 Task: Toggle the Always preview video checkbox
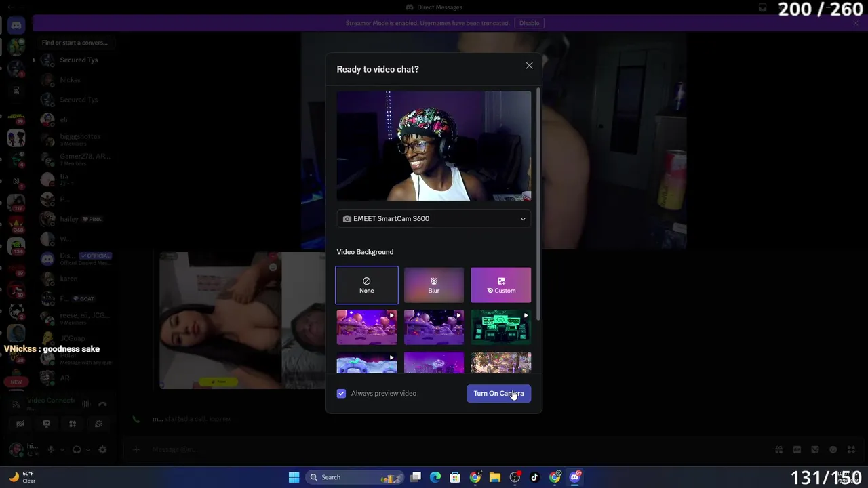point(341,393)
